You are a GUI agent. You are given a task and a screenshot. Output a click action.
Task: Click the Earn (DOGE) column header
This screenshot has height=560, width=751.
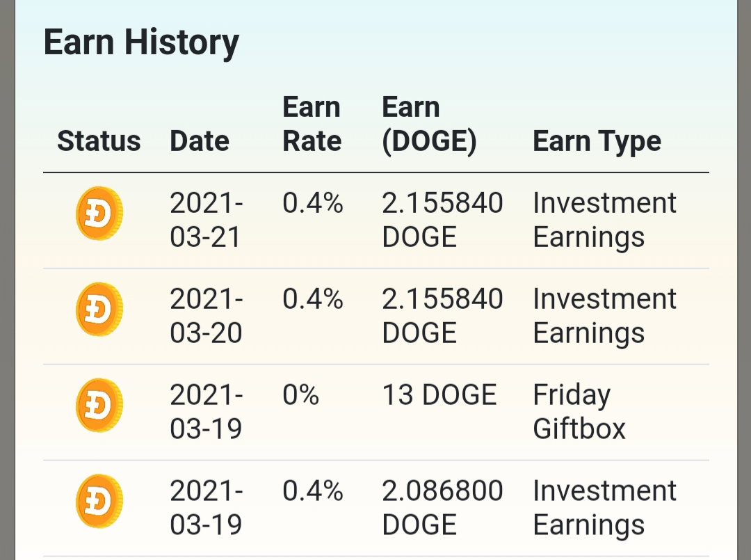coord(429,125)
